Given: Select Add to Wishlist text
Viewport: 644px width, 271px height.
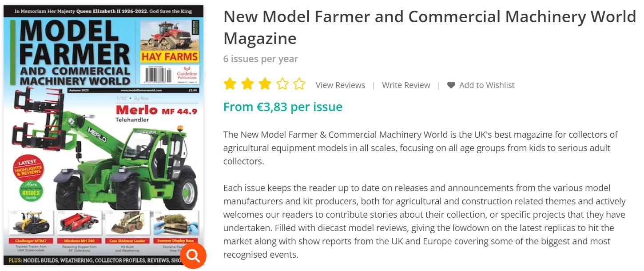Looking at the screenshot, I should 487,85.
